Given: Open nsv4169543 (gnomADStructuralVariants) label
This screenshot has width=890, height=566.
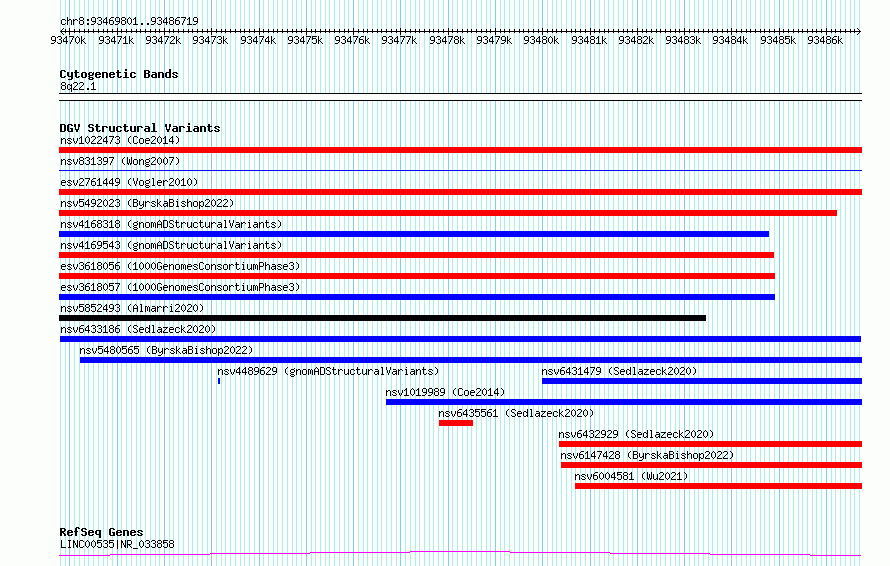Looking at the screenshot, I should pyautogui.click(x=171, y=245).
